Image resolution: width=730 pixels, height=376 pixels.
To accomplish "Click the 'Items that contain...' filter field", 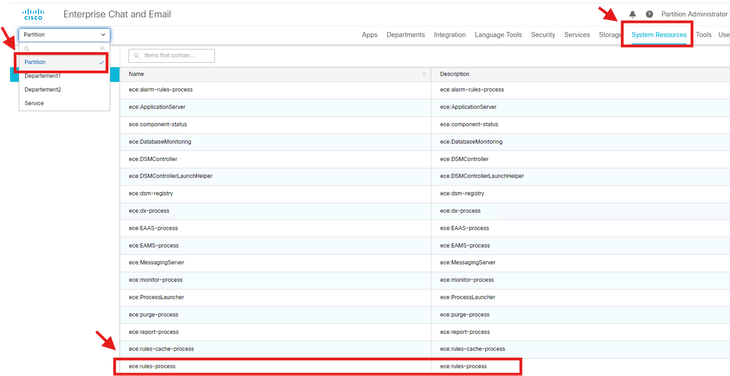I will (x=171, y=55).
